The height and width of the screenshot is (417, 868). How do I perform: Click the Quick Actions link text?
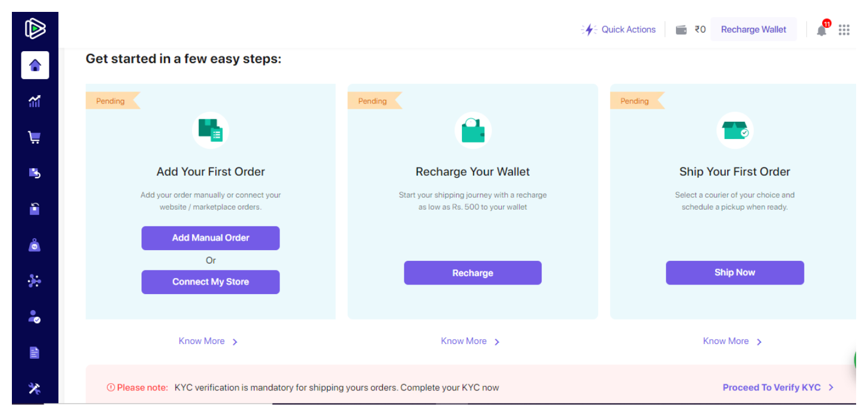point(628,30)
